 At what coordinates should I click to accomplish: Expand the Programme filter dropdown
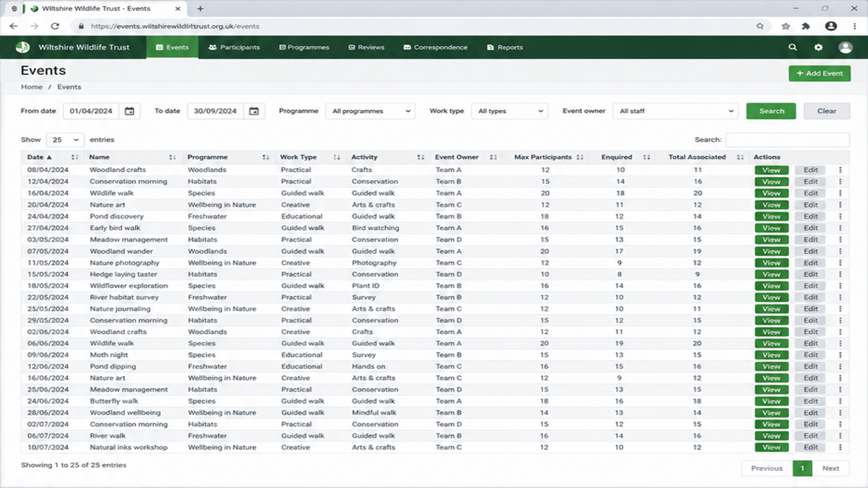point(371,111)
